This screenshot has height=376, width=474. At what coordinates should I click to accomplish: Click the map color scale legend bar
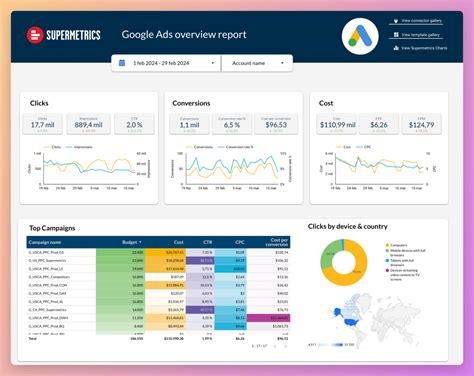point(331,345)
